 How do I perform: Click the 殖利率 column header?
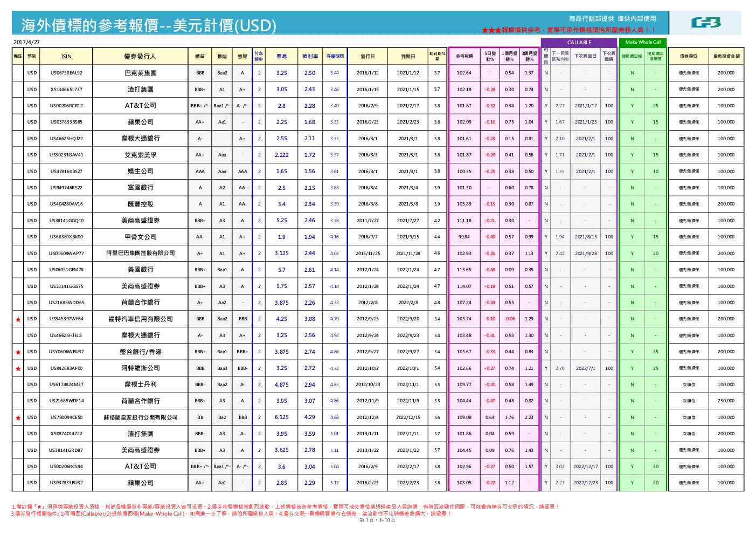pyautogui.click(x=310, y=56)
